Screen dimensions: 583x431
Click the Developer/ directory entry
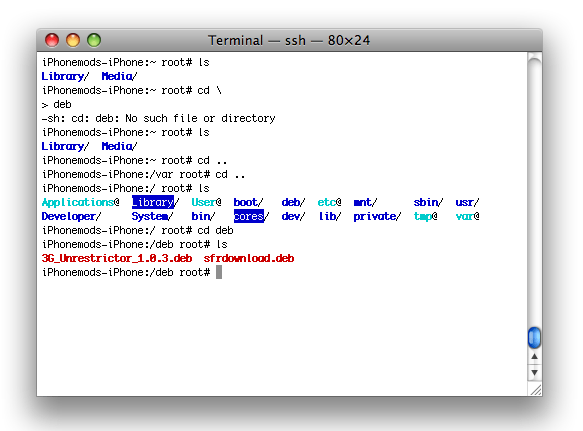point(71,216)
